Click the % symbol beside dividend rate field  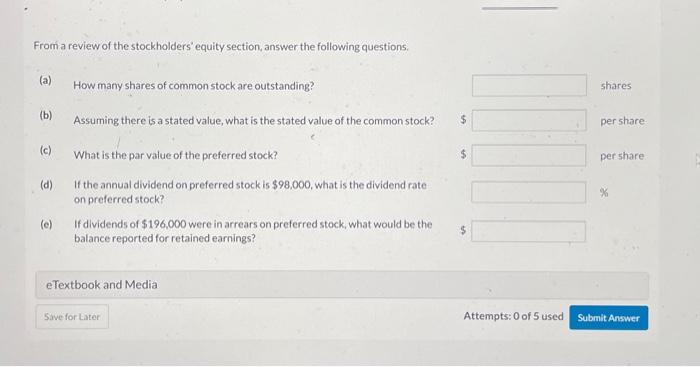click(x=604, y=192)
